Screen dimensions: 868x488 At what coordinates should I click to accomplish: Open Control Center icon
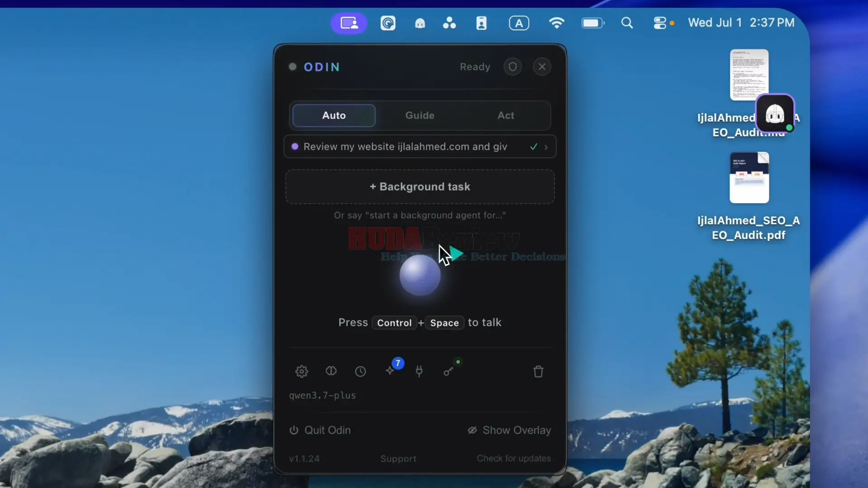[x=660, y=23]
